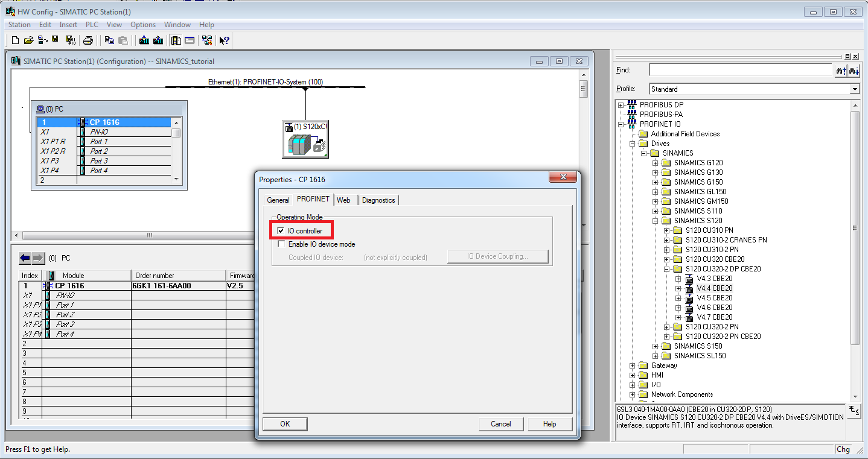
Task: Click the Copy toolbar icon
Action: 109,40
